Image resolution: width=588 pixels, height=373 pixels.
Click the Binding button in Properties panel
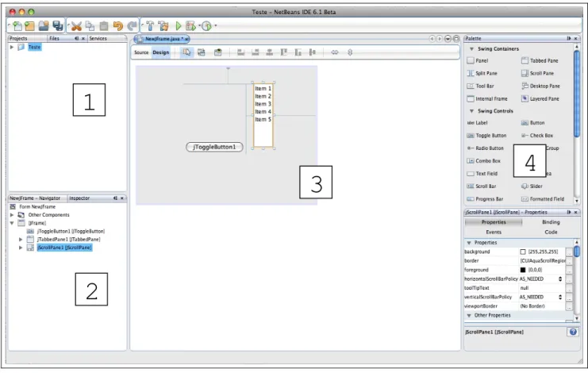[x=551, y=222]
